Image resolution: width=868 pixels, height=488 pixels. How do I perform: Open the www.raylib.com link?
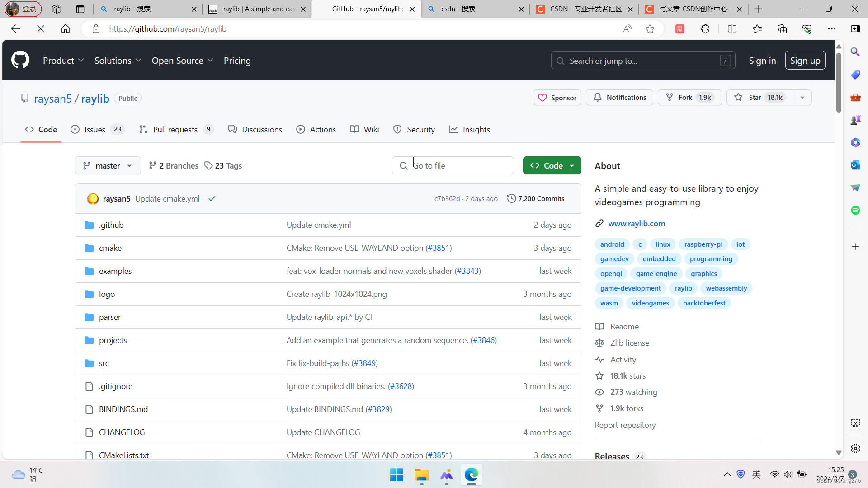pos(637,224)
